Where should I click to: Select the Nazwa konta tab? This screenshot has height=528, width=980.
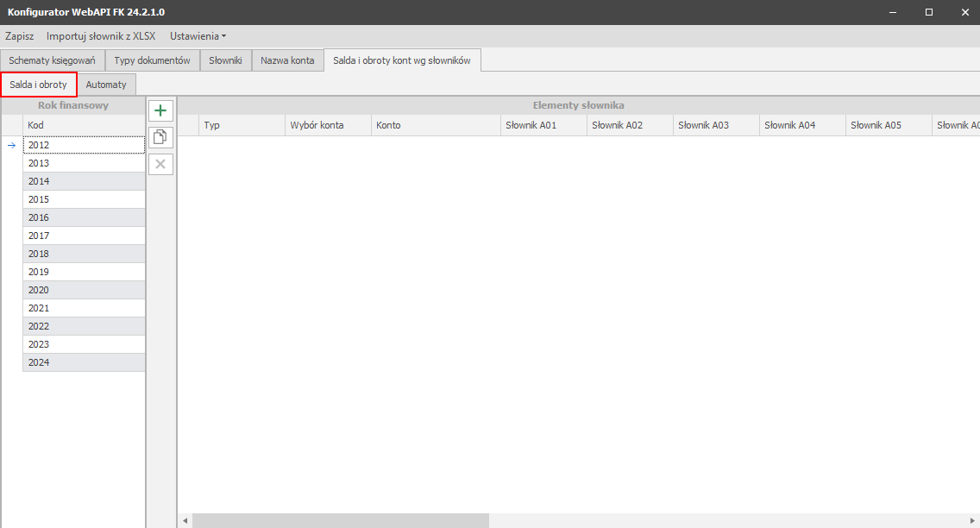click(x=287, y=60)
